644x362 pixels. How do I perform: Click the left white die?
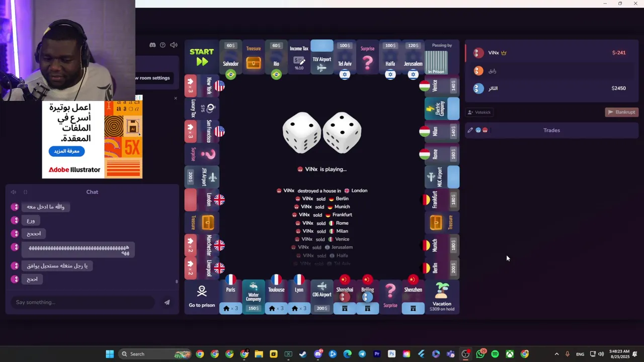[x=302, y=133]
